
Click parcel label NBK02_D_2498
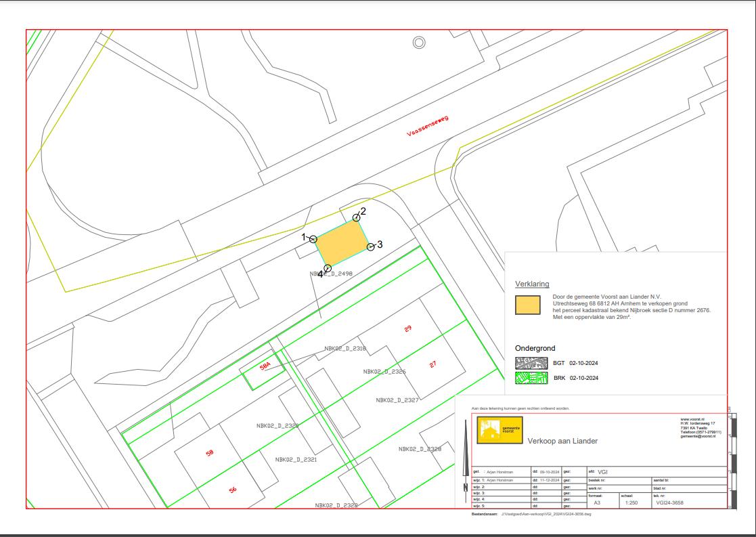pyautogui.click(x=332, y=274)
